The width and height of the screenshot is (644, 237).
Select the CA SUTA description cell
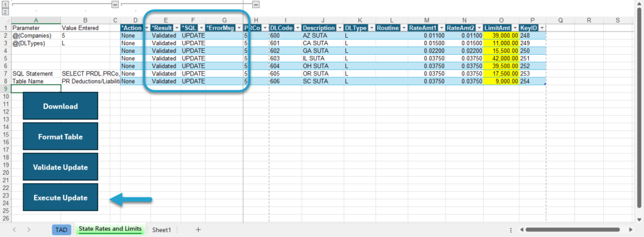click(323, 43)
